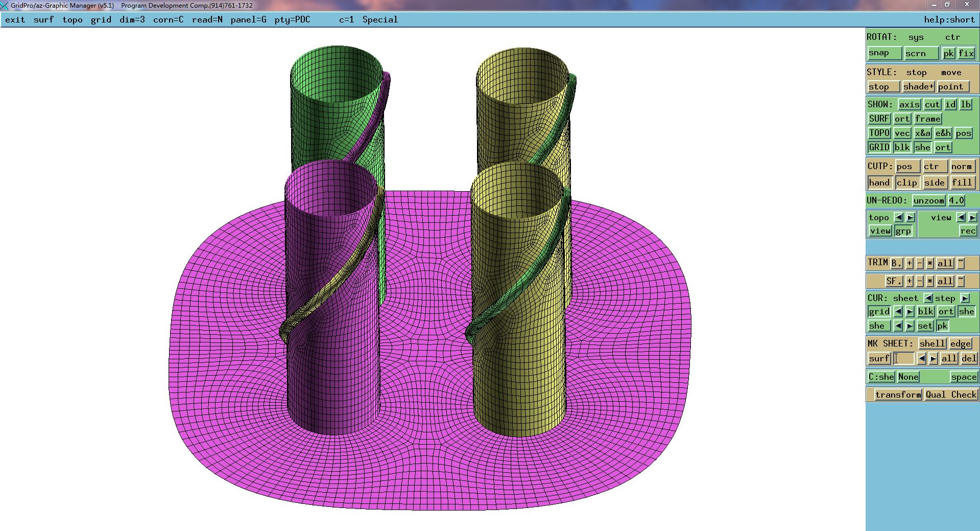This screenshot has width=980, height=531.
Task: Click the shade+ style button
Action: click(918, 86)
